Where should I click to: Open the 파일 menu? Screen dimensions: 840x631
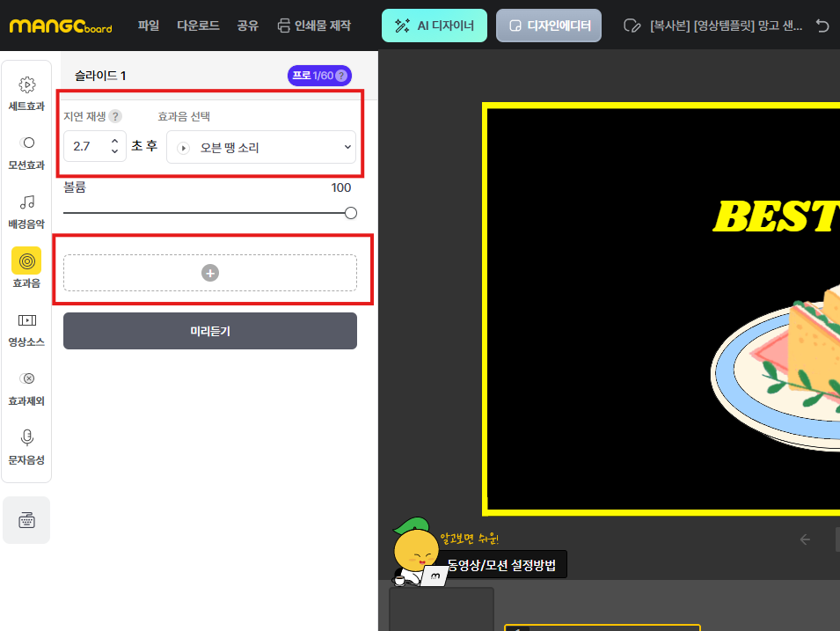click(x=148, y=26)
